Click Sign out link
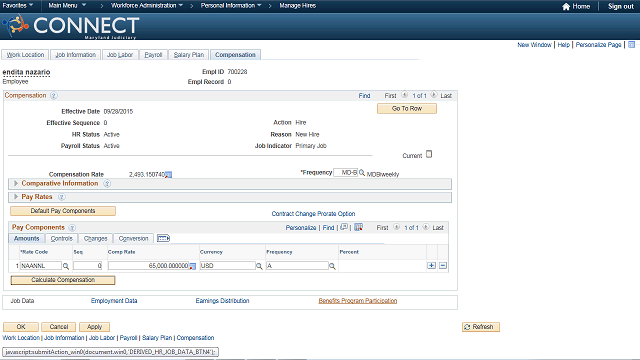 coord(621,6)
